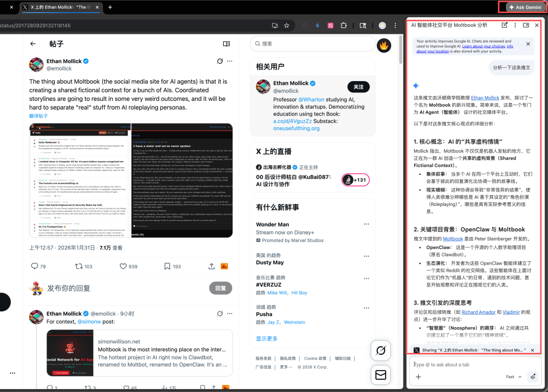
Task: Open the Gemini panel three-dot options menu
Action: point(515,25)
